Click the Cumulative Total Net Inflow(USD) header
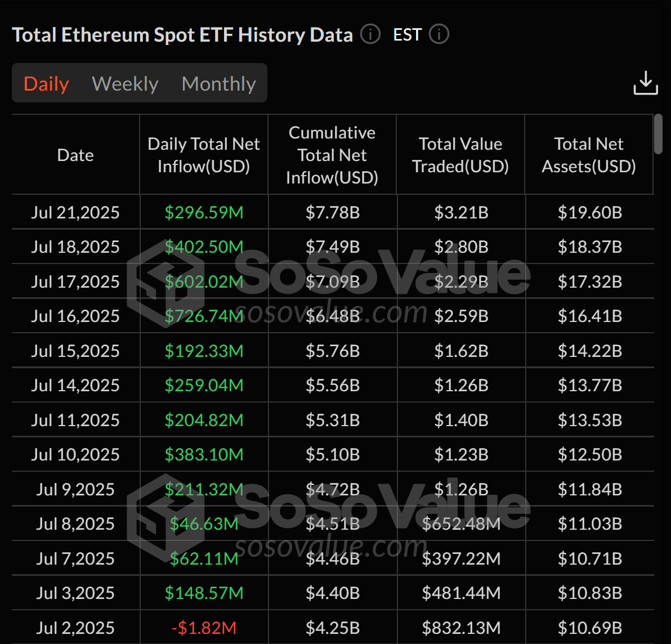 pyautogui.click(x=332, y=155)
